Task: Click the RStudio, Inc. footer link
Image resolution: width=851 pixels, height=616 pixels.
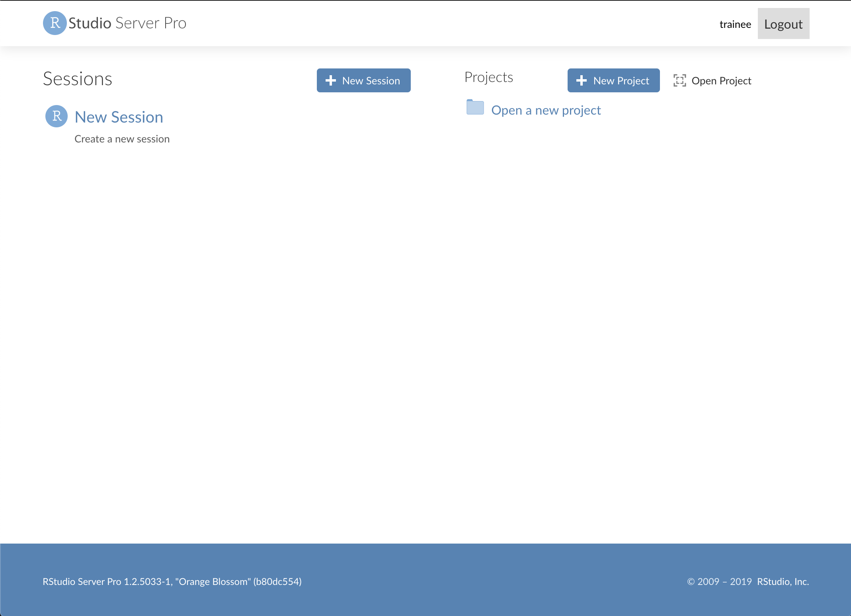Action: 783,581
